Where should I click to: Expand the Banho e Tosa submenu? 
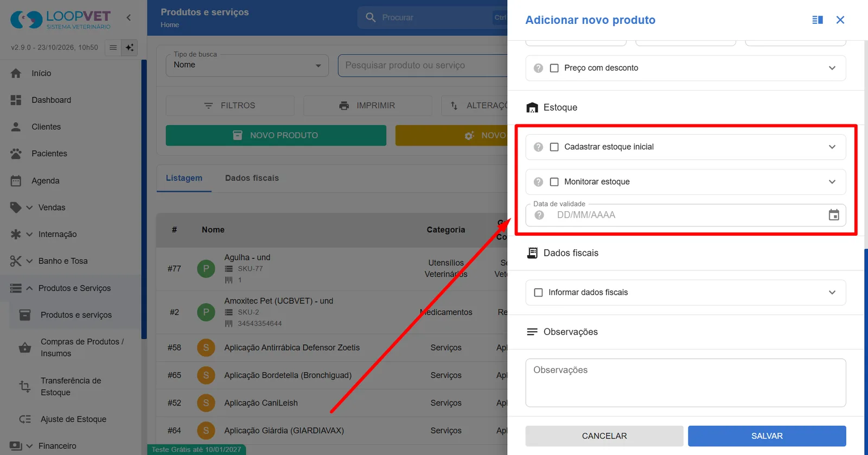coord(29,261)
